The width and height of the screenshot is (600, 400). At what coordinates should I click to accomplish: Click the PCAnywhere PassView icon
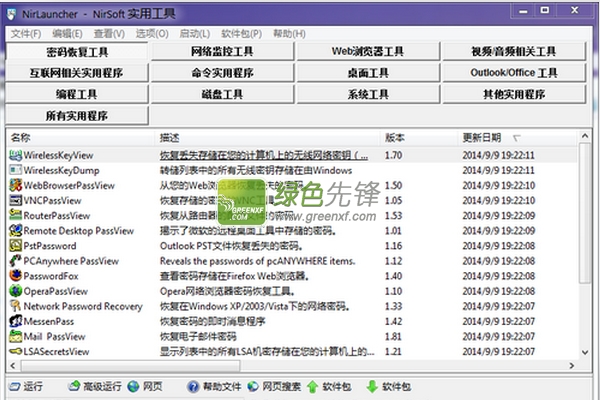tap(15, 261)
